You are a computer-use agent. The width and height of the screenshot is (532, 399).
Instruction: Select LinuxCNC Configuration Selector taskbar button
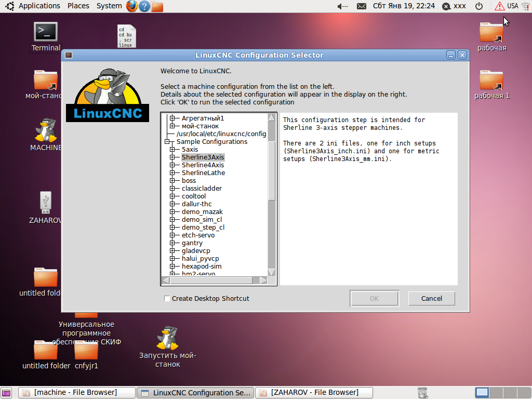[195, 393]
